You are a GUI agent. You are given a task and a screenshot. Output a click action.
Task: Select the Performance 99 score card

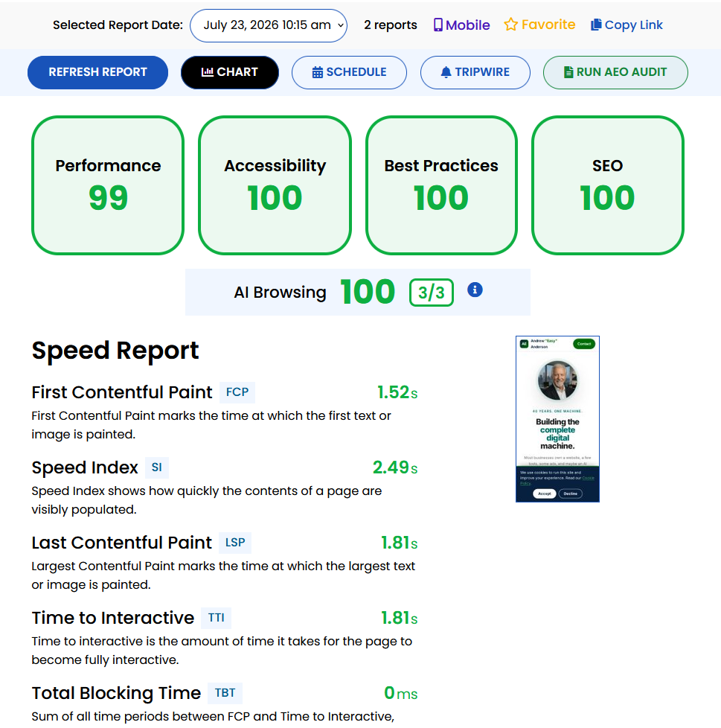click(108, 185)
